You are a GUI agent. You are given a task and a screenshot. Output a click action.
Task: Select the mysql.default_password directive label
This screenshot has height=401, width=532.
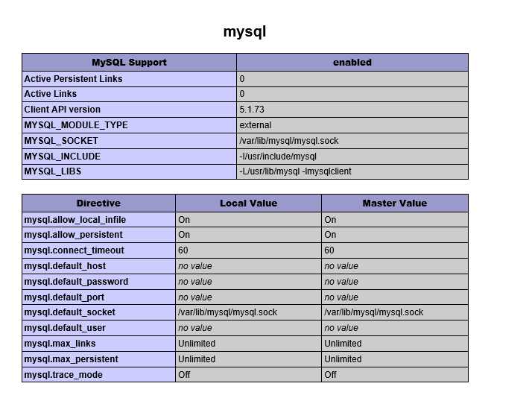coord(76,282)
